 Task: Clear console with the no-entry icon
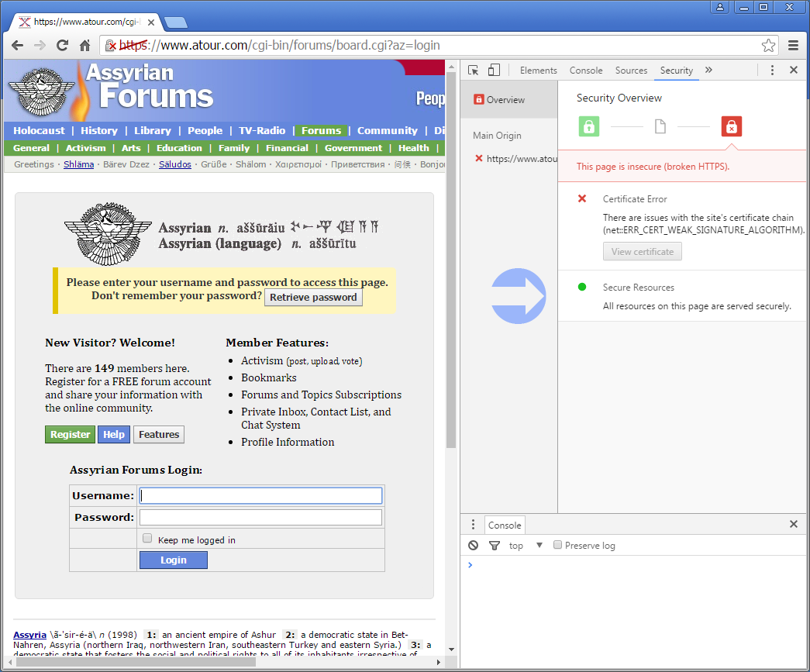click(x=473, y=546)
